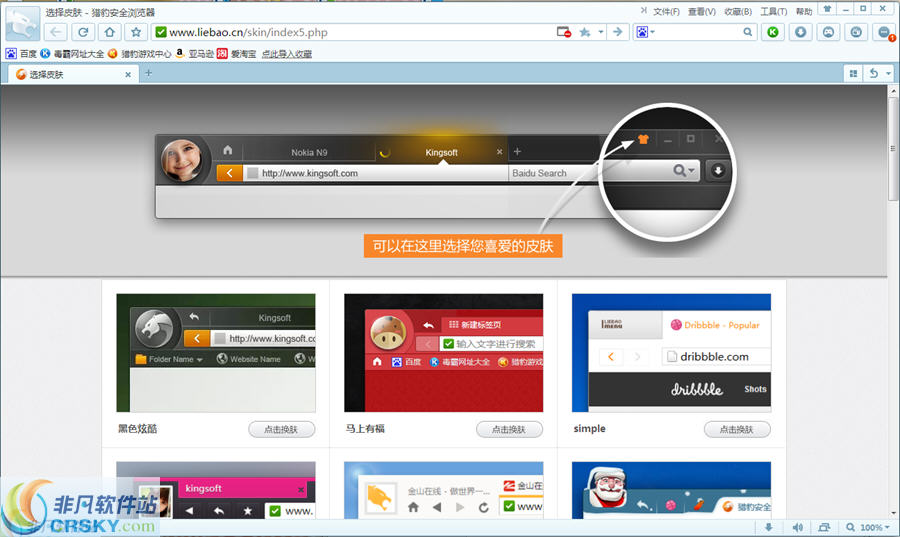
Task: Click the address bar URL www.liebao.cn
Action: pyautogui.click(x=248, y=32)
